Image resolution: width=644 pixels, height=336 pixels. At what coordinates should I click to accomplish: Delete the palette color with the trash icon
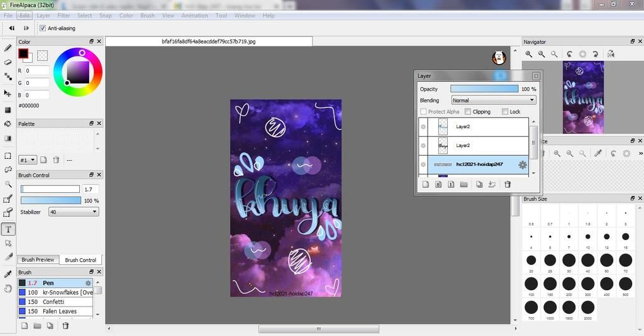[x=56, y=160]
